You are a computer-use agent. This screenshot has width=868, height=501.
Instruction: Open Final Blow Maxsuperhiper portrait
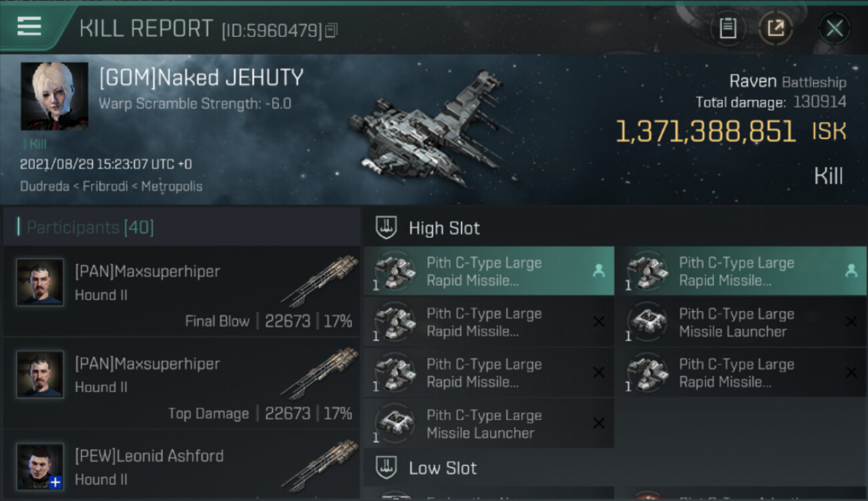tap(40, 282)
